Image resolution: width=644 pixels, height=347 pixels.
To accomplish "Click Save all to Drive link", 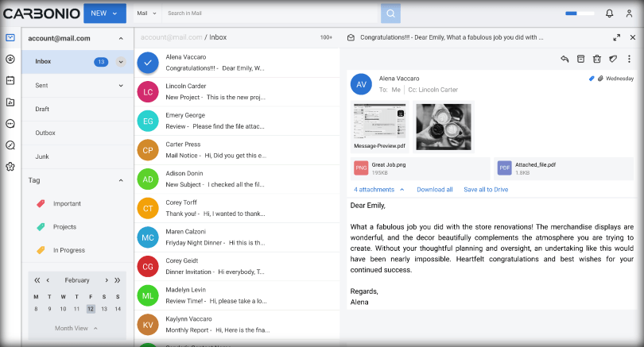I will click(486, 190).
